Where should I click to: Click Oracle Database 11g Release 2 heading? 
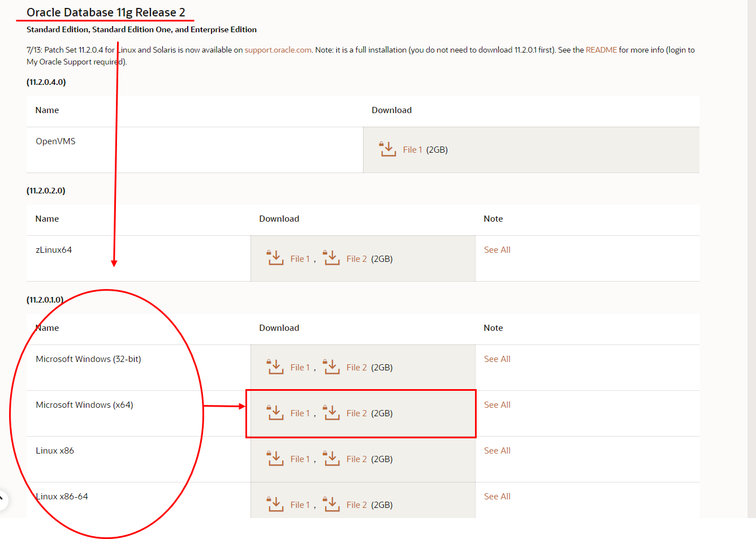[106, 12]
